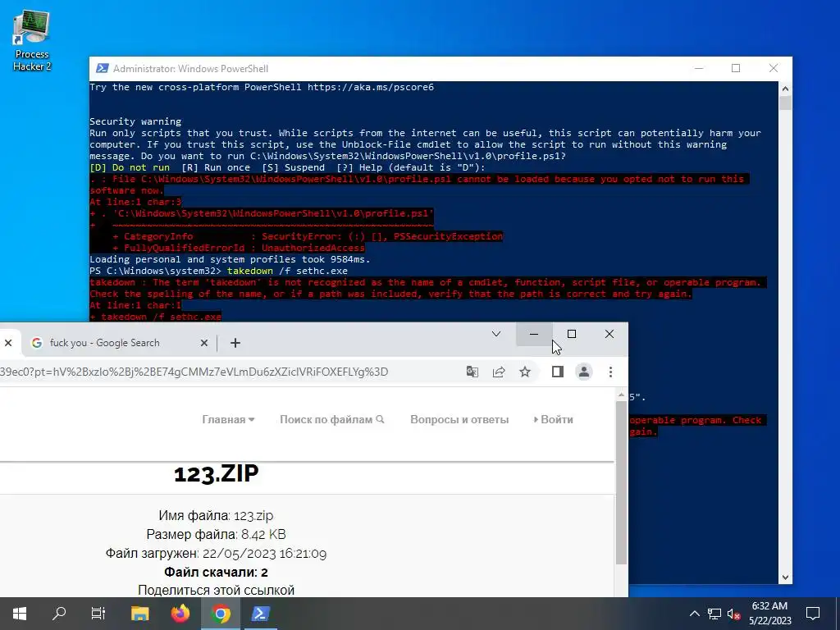Viewport: 840px width, 630px height.
Task: Minimize the PowerShell window
Action: [x=699, y=69]
